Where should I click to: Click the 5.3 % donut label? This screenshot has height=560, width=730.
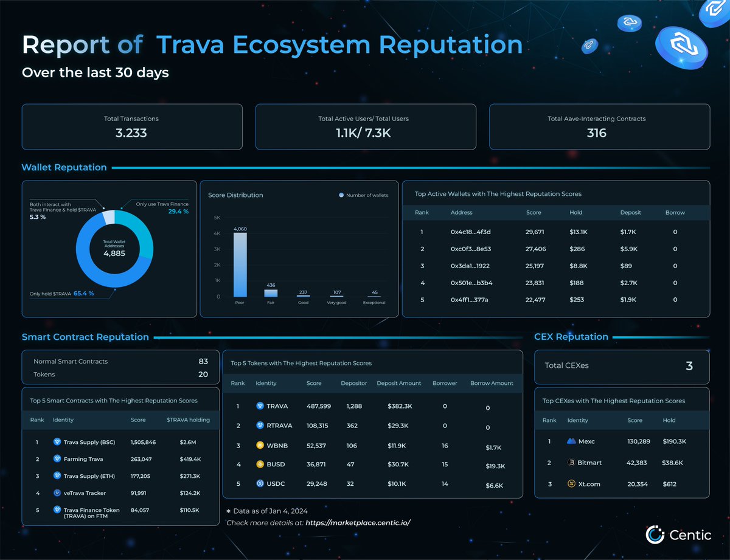pyautogui.click(x=38, y=217)
